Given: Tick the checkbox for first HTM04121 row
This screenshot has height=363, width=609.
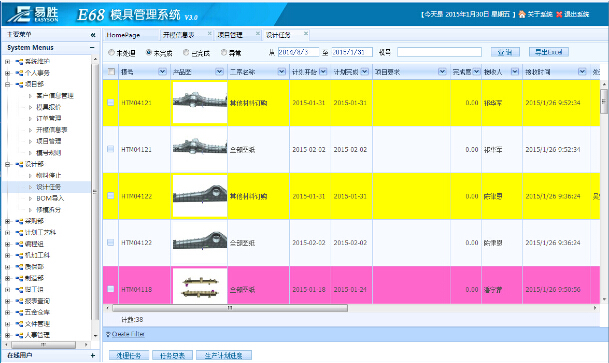Looking at the screenshot, I should (111, 102).
